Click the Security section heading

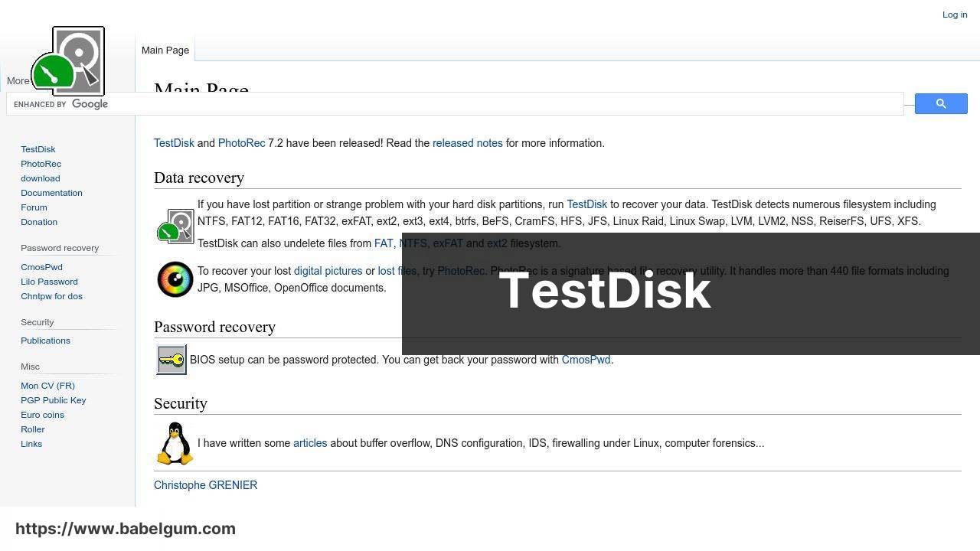181,403
